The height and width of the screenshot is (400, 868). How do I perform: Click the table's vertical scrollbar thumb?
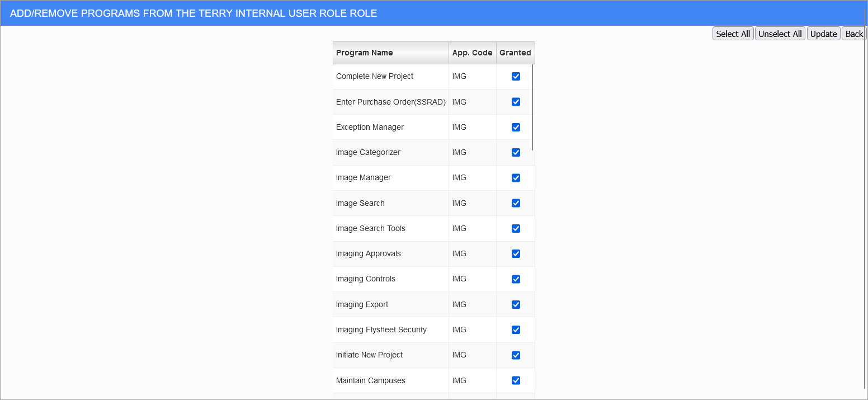pyautogui.click(x=532, y=107)
